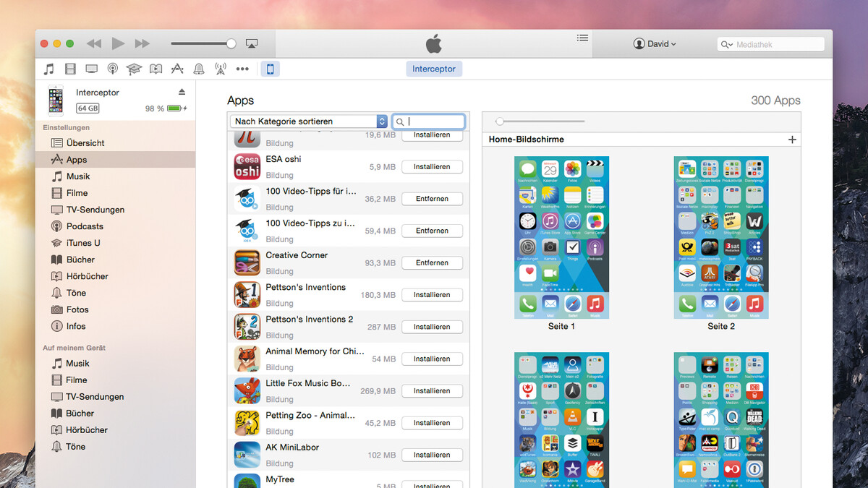This screenshot has width=868, height=488.
Task: Click the ellipsis icon for more media types
Action: [x=242, y=69]
